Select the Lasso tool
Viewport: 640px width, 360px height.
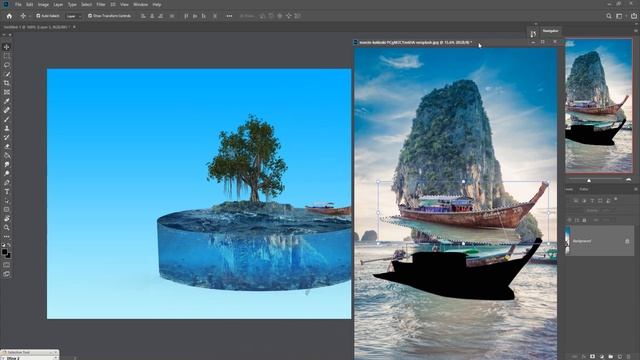7,65
